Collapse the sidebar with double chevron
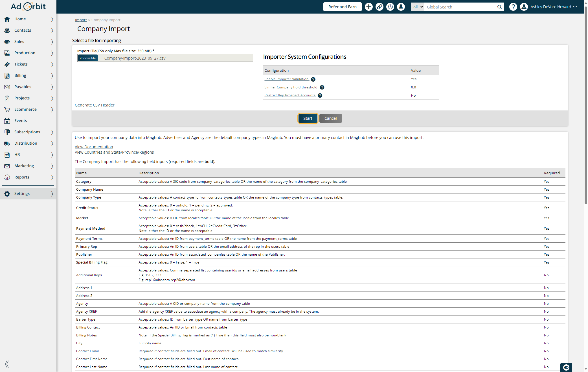The height and width of the screenshot is (372, 588). 7,364
